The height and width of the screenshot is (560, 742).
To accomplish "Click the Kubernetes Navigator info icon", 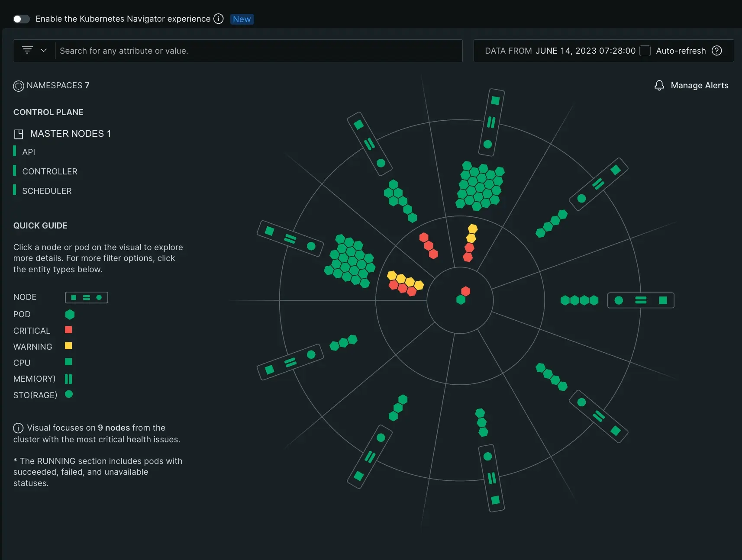I will click(219, 19).
